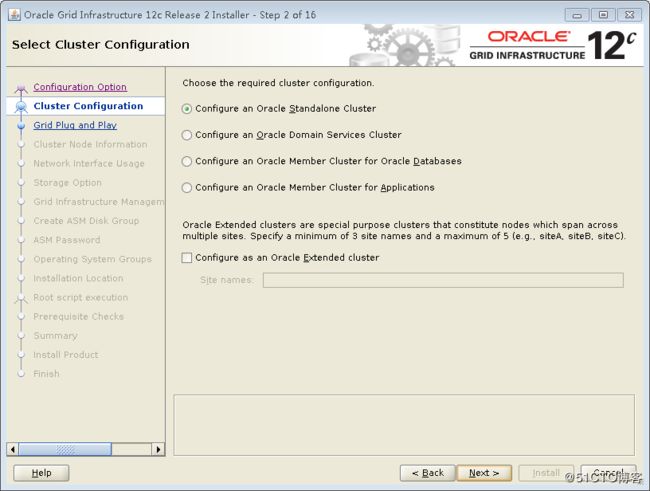The image size is (650, 491).
Task: Choose Oracle Member Cluster for Oracle Databases
Action: point(321,161)
